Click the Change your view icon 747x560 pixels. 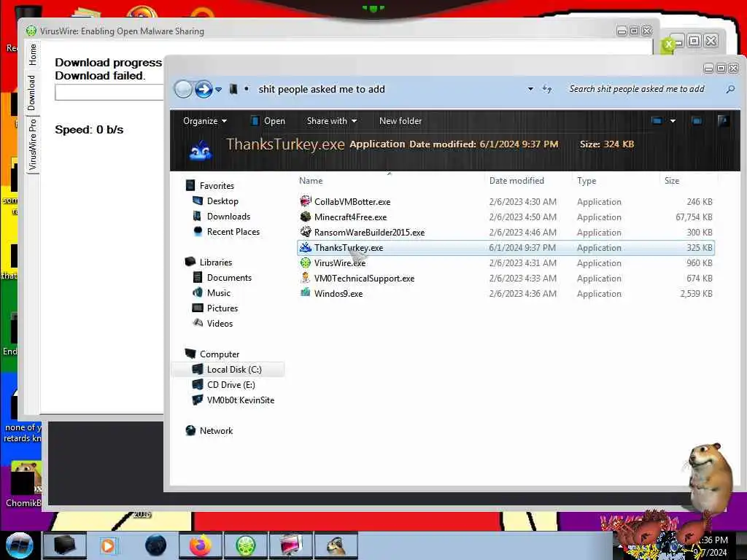click(x=657, y=121)
